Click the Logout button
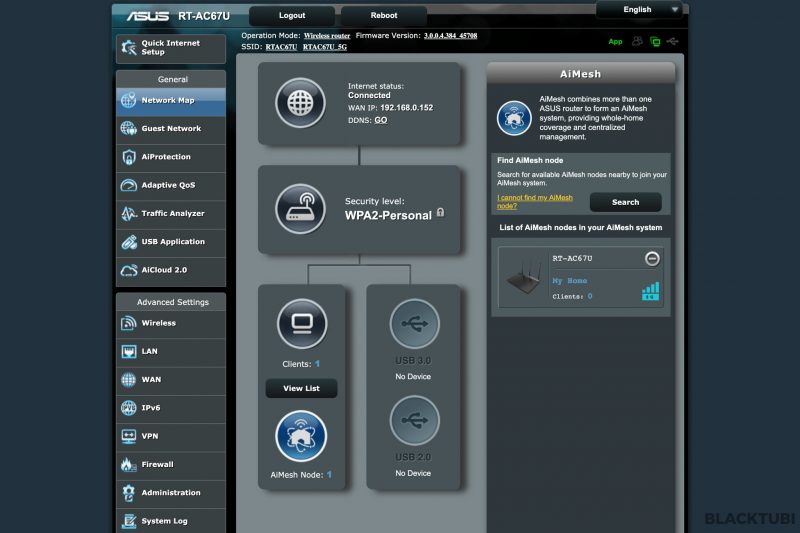 292,16
